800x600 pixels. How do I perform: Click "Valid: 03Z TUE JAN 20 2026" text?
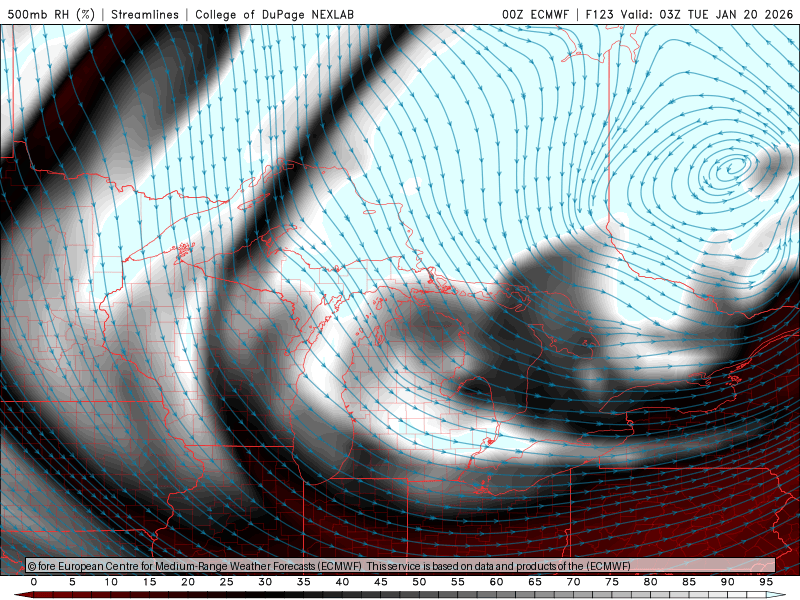click(x=706, y=14)
